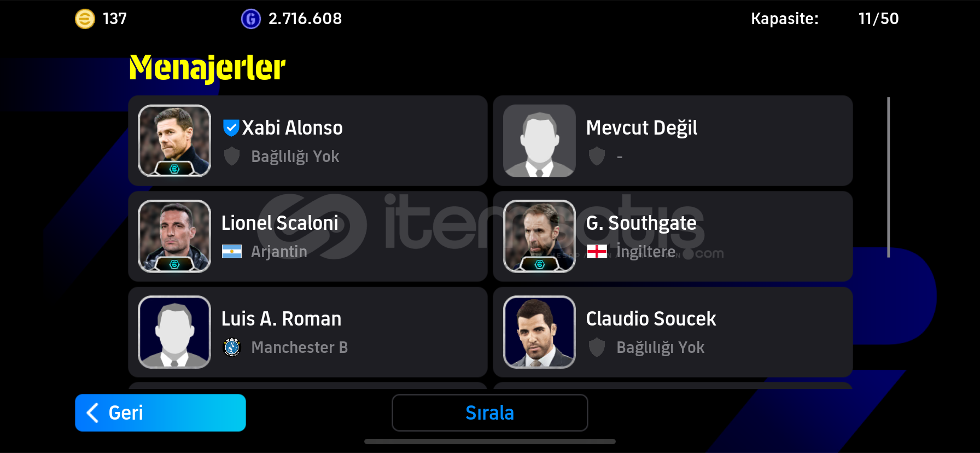Click the England flag icon under G. Southgate

(x=597, y=252)
